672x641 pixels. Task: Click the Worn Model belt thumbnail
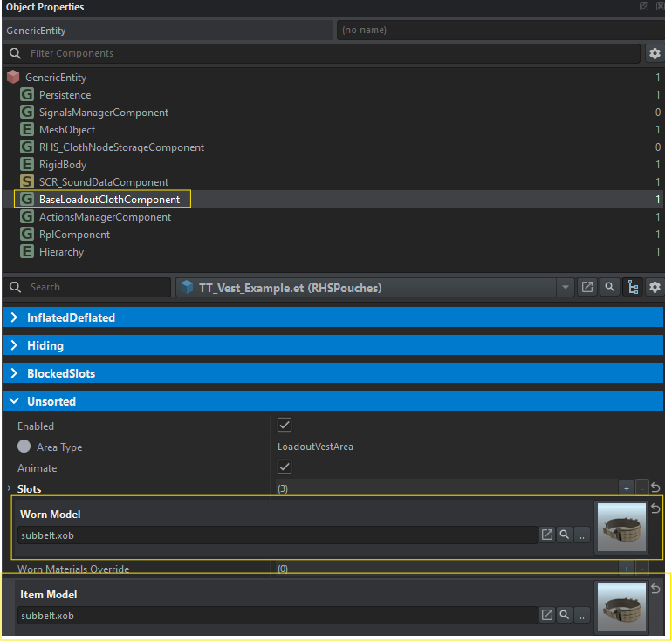[x=621, y=528]
